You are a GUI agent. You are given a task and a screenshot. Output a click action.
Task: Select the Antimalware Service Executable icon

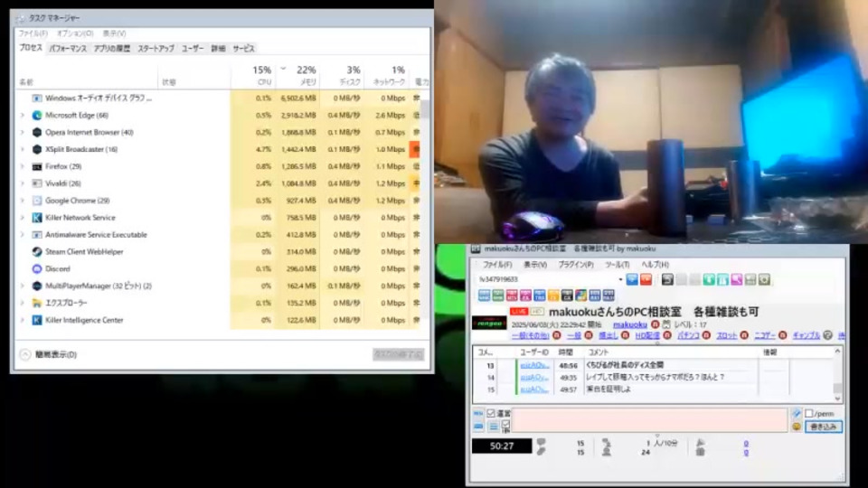pos(37,235)
